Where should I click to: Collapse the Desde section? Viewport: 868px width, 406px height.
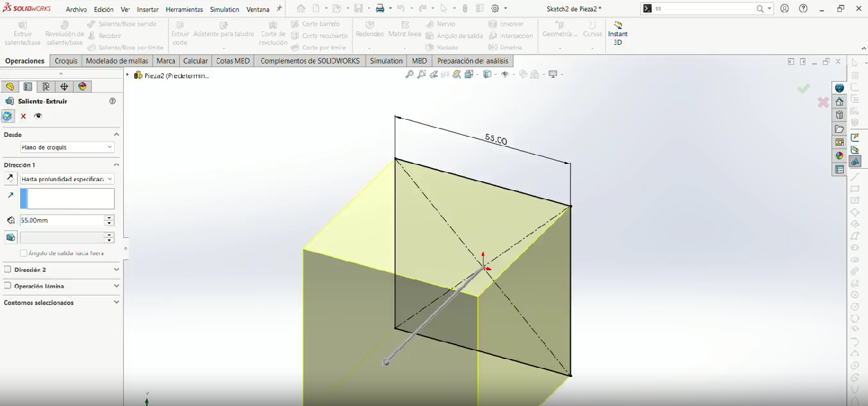pyautogui.click(x=116, y=135)
